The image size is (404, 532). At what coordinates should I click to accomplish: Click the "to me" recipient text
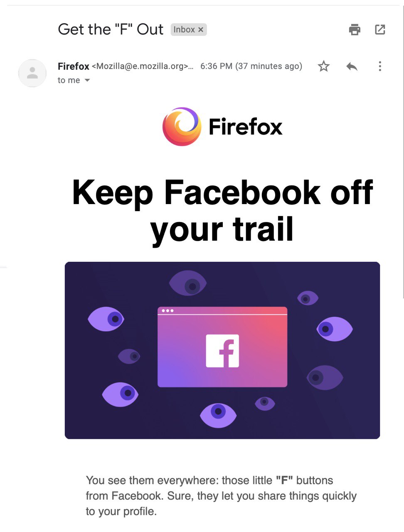[x=69, y=80]
